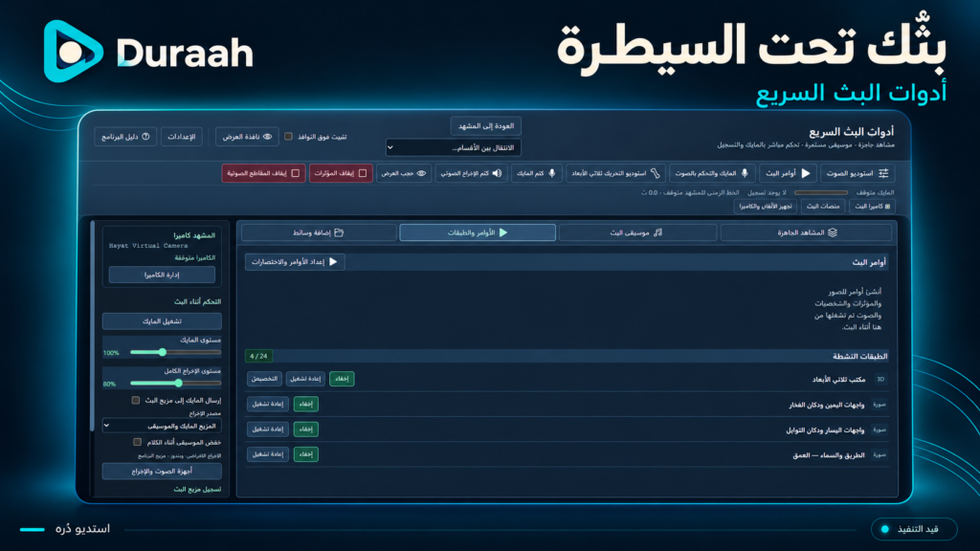
Task: Open دليل البرنامج help guide
Action: click(x=125, y=136)
